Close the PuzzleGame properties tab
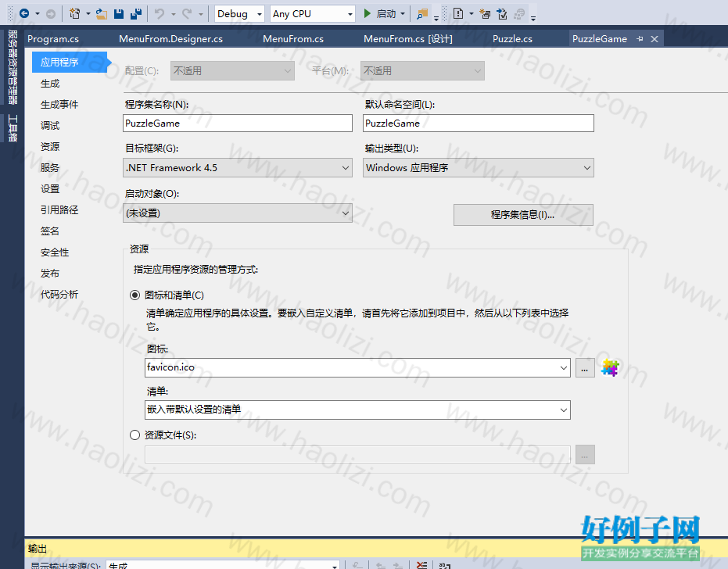Viewport: 728px width, 569px height. (654, 39)
